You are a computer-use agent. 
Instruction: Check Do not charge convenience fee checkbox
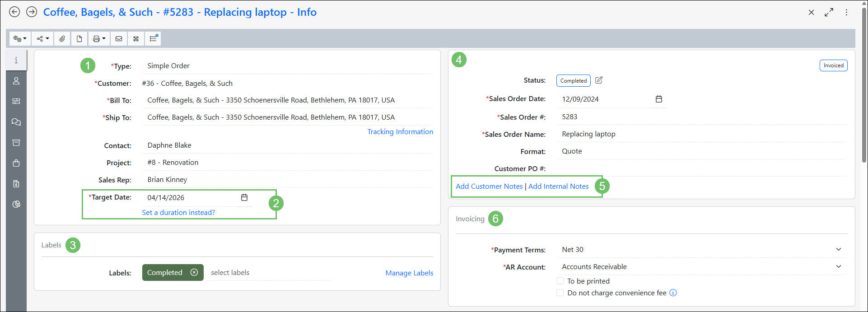[x=560, y=293]
